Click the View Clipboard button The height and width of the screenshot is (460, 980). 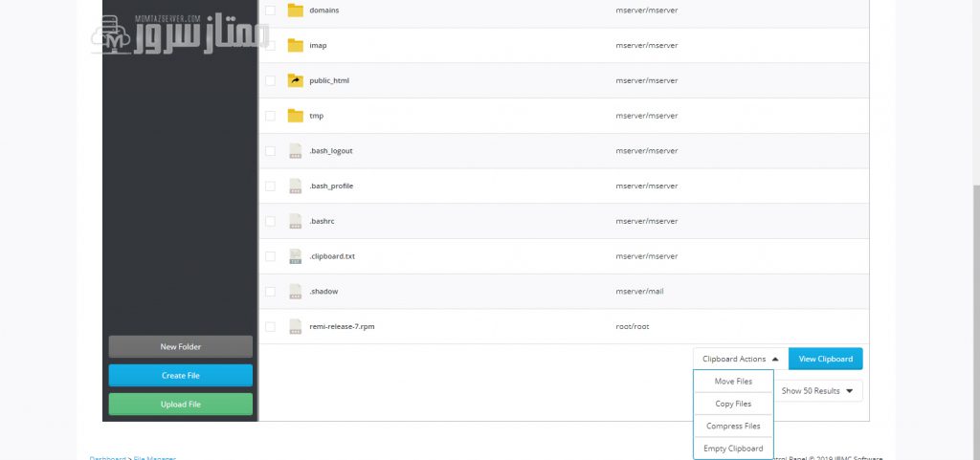(826, 359)
